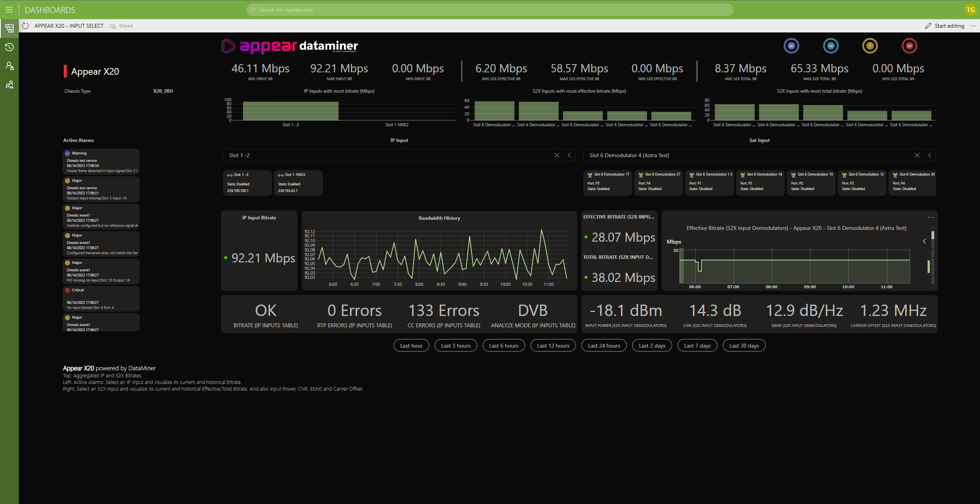Click the trend legend scrollbar thumb
This screenshot has height=504, width=980.
tap(933, 235)
